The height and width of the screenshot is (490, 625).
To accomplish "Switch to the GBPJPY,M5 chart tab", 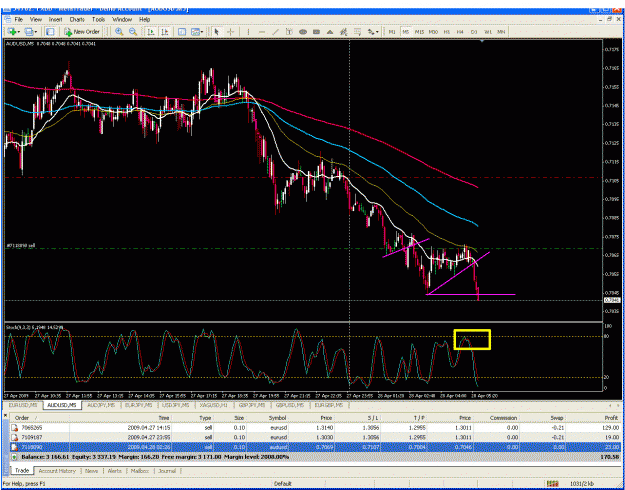I will (x=252, y=405).
